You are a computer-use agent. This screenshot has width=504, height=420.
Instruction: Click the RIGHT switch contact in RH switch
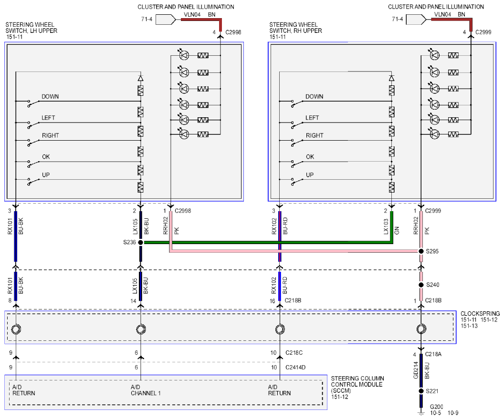point(297,143)
